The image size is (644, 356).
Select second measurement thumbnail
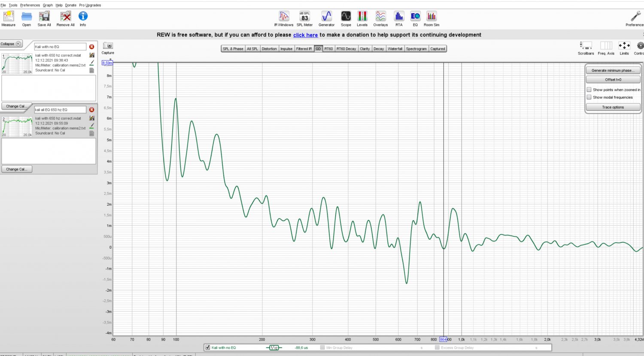point(17,127)
